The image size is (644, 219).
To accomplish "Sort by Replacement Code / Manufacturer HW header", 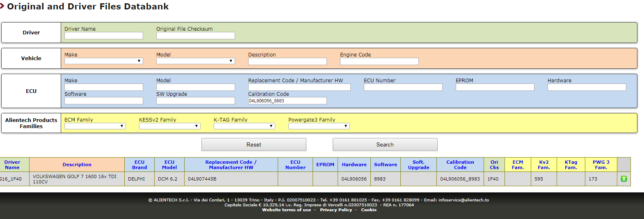I will click(x=231, y=165).
